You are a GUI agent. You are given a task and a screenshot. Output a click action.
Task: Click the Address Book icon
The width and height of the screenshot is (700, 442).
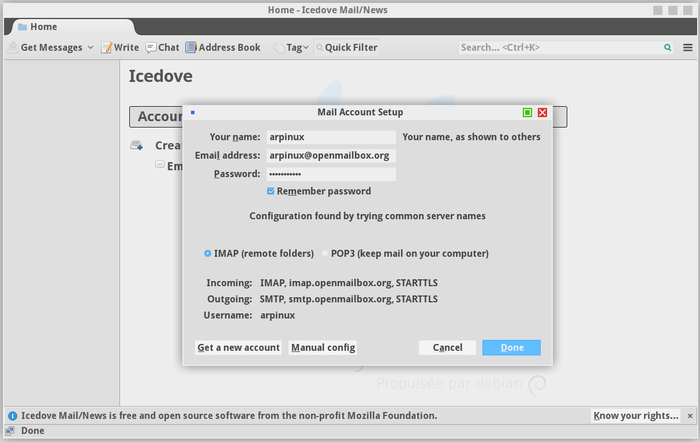click(191, 47)
